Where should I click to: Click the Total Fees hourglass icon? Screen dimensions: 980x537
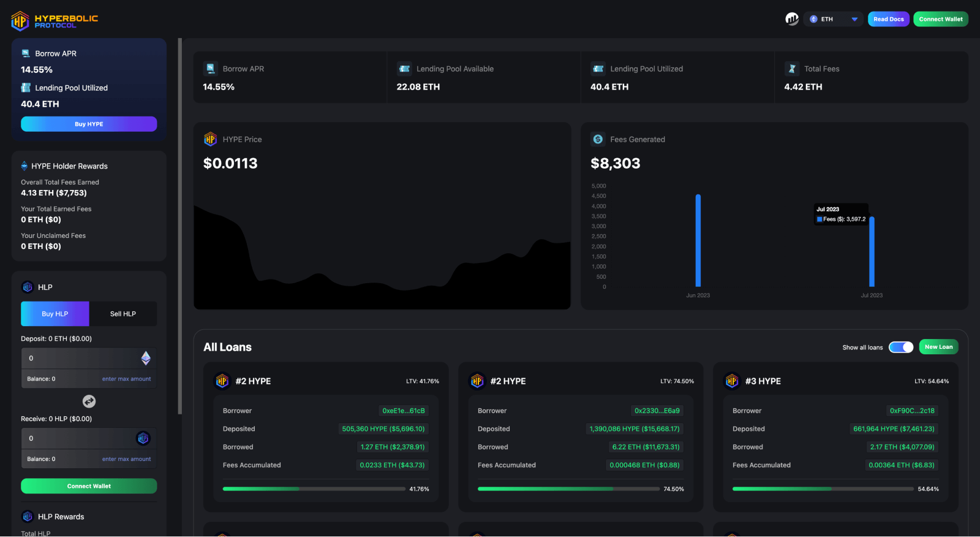pos(792,69)
